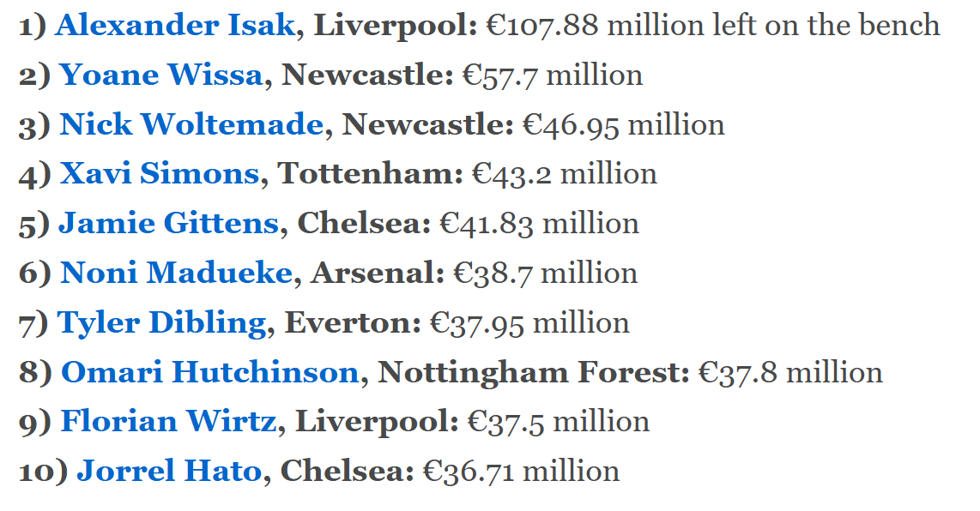Click the €107.88 million bench text
This screenshot has width=980, height=511.
click(x=713, y=26)
